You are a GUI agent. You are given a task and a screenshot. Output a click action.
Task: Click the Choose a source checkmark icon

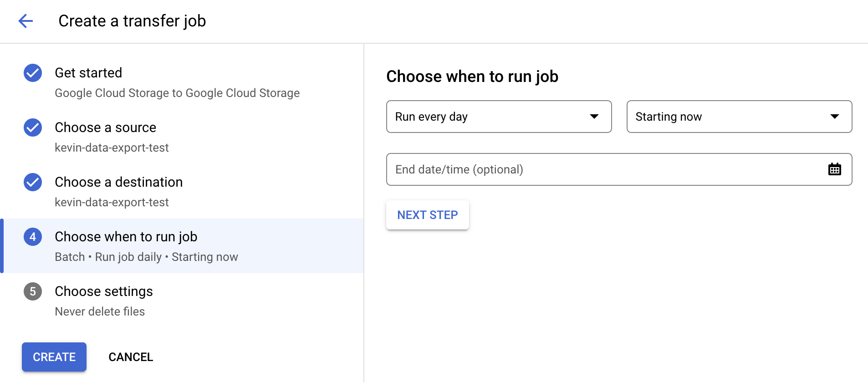33,127
